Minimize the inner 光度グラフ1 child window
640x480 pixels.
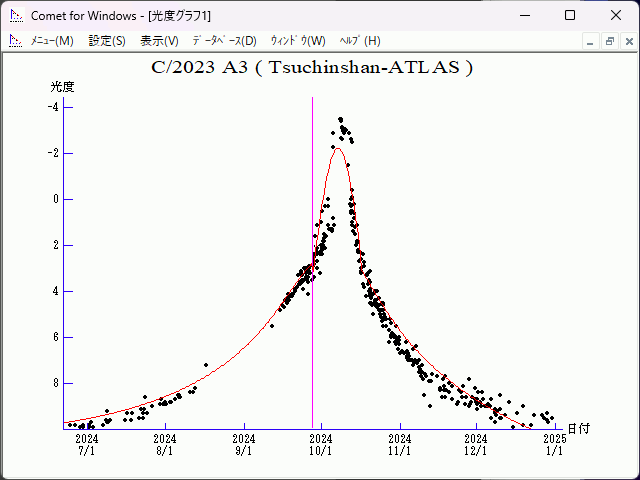590,41
